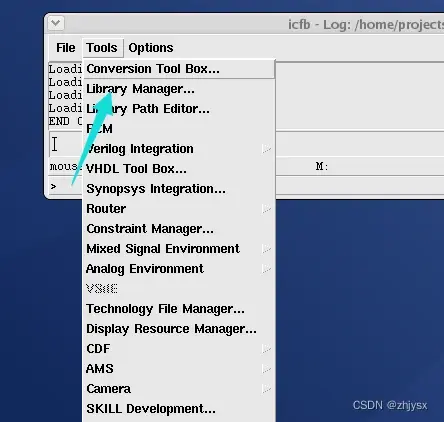Screen dimensions: 444x422
Task: Expand the CDF submenu
Action: pos(179,349)
